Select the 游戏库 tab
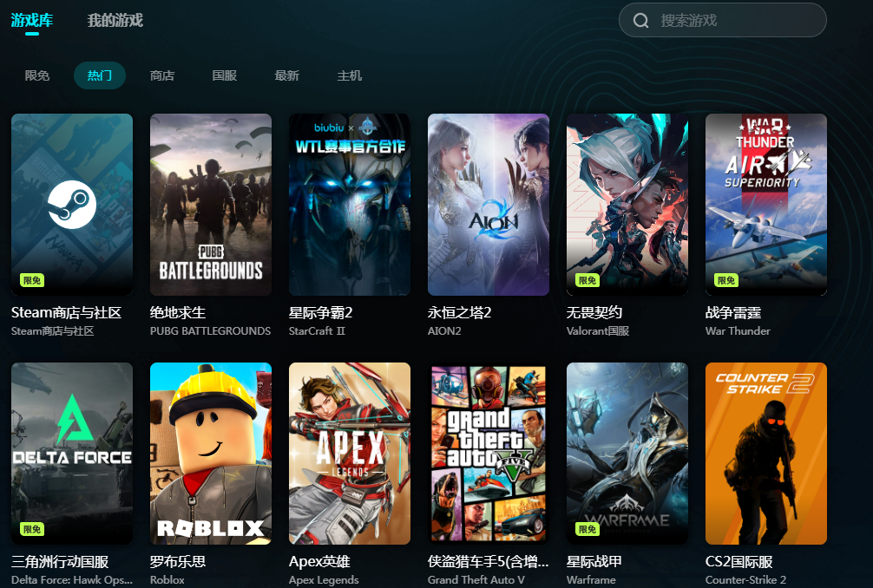Screen dimensions: 873x588 point(32,21)
